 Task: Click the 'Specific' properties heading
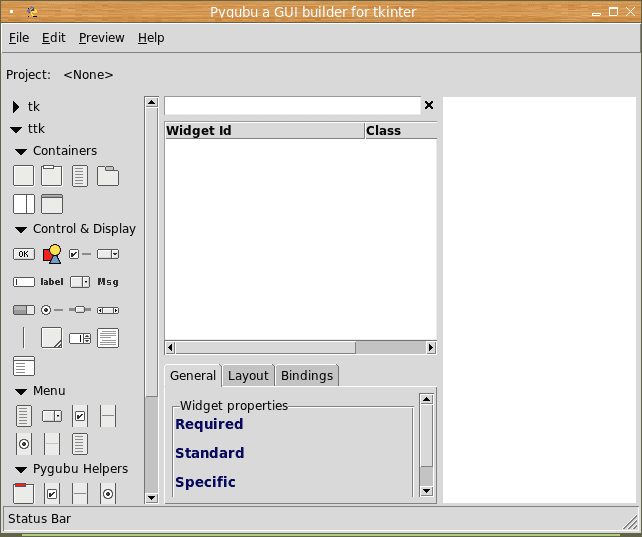[205, 482]
